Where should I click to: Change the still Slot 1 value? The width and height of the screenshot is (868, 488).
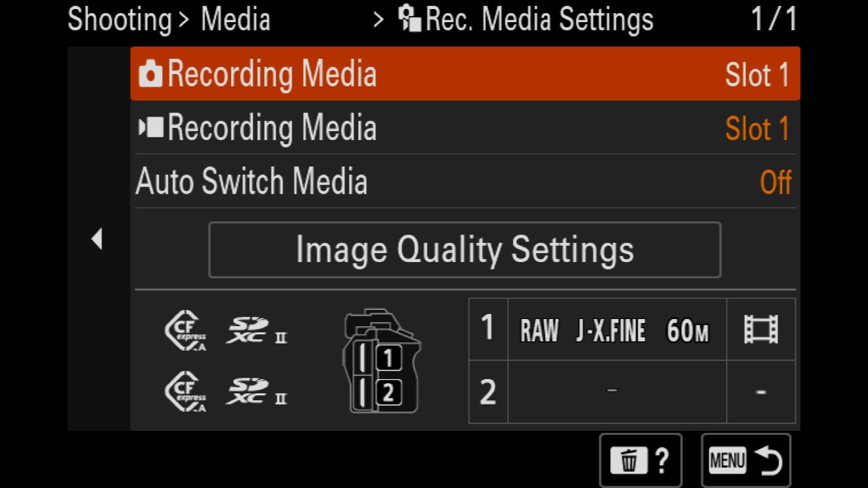pos(757,75)
